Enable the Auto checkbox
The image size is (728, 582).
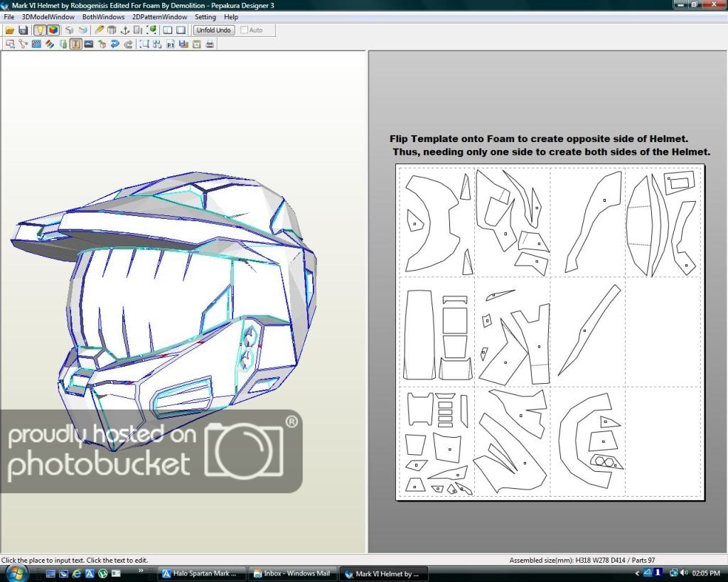[x=245, y=30]
